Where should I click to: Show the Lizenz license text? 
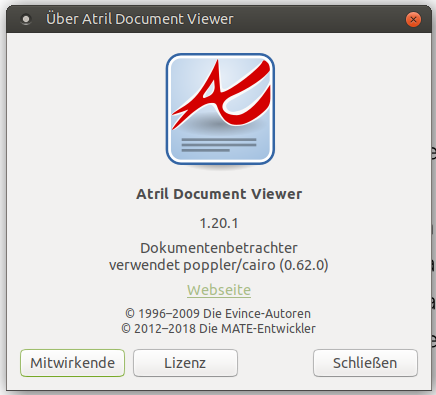[x=185, y=363]
